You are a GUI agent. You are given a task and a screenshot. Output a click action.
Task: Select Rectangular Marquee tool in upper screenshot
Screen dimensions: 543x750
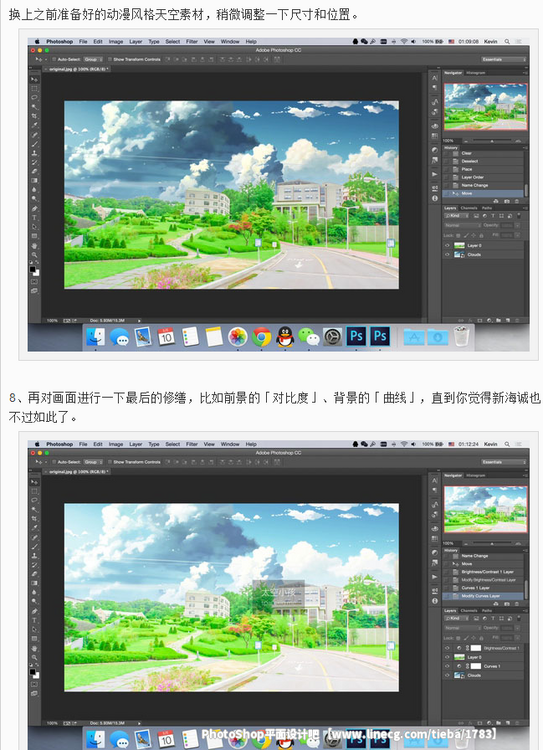[x=34, y=88]
